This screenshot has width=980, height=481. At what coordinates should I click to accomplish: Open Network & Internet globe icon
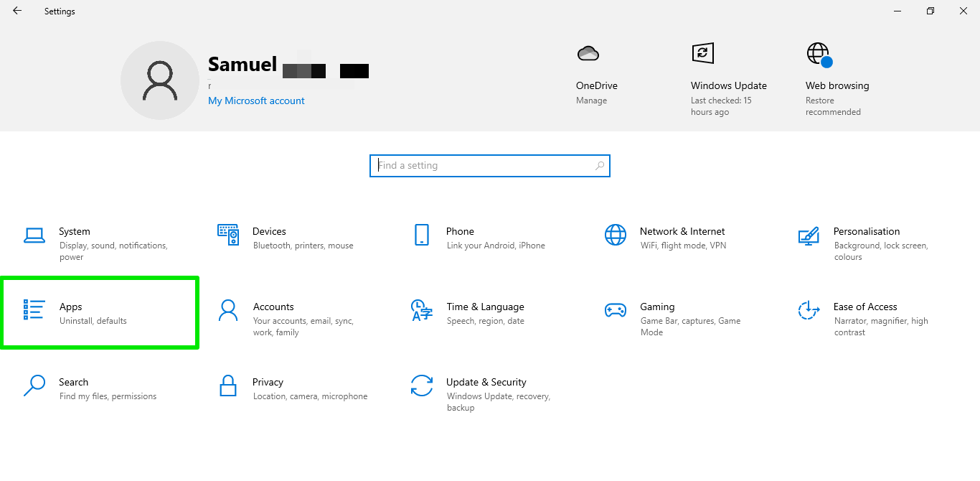[616, 235]
